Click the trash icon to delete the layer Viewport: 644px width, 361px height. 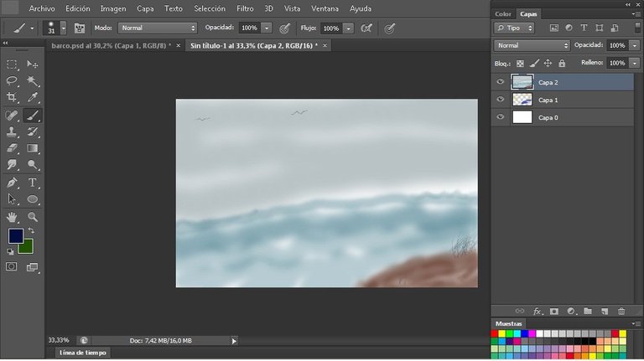pyautogui.click(x=621, y=312)
